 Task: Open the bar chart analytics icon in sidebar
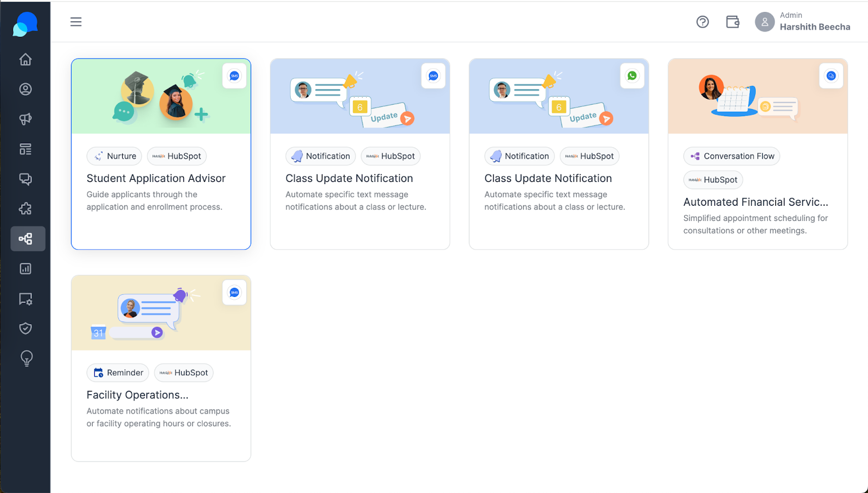(25, 269)
